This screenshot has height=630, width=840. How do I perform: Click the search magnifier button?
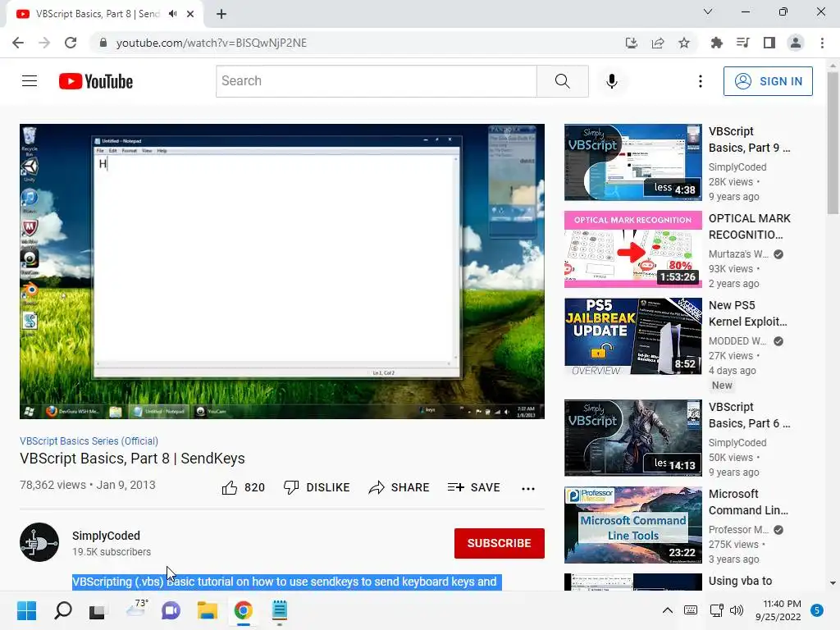coord(563,81)
